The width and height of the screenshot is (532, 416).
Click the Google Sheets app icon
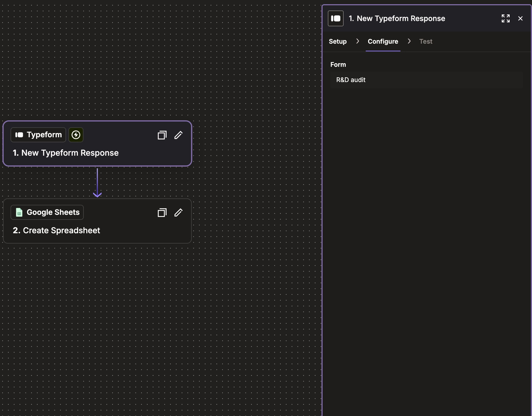(19, 212)
